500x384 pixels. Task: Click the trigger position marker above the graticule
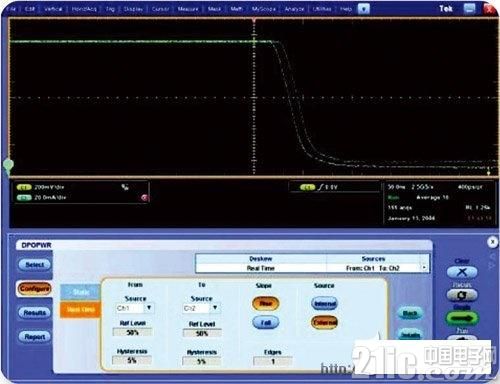[x=254, y=20]
